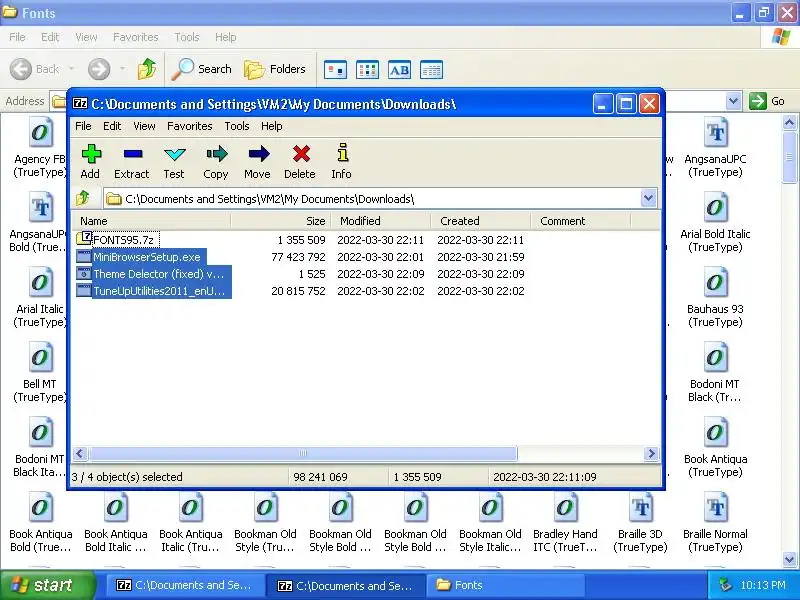Viewport: 800px width, 600px height.
Task: Click the Copy arrow icon in 7-Zip
Action: [x=216, y=154]
